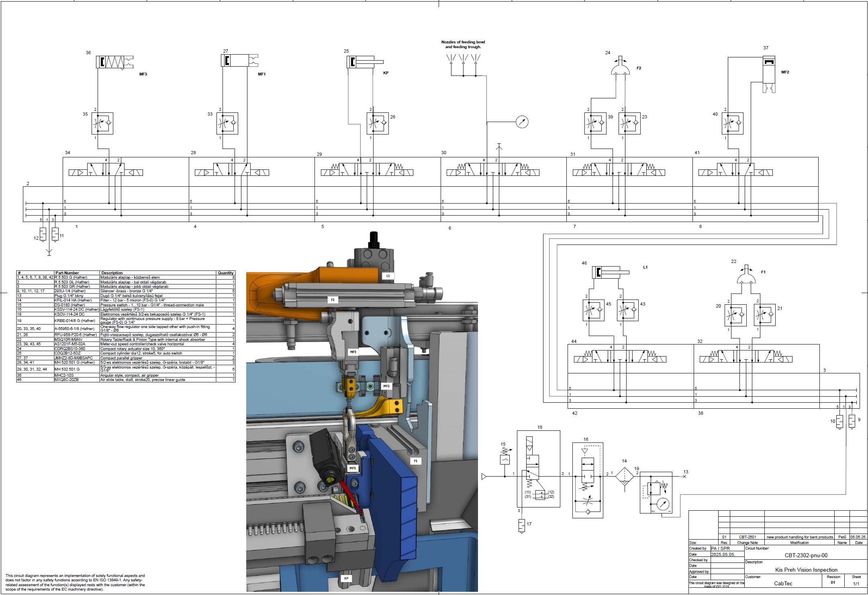Select the soft-start valve symbol 16
The image size is (868, 595).
(587, 480)
